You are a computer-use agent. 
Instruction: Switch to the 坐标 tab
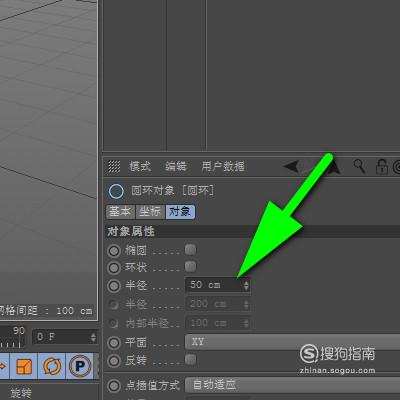150,212
